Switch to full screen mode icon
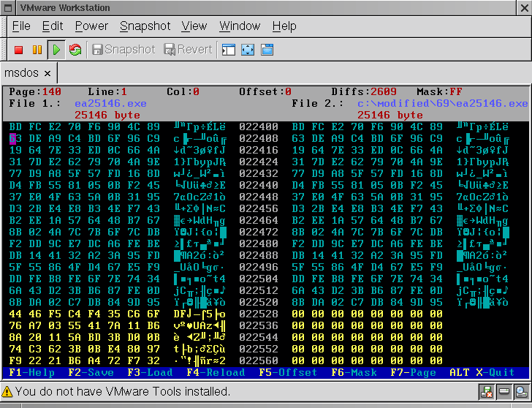 tap(248, 50)
